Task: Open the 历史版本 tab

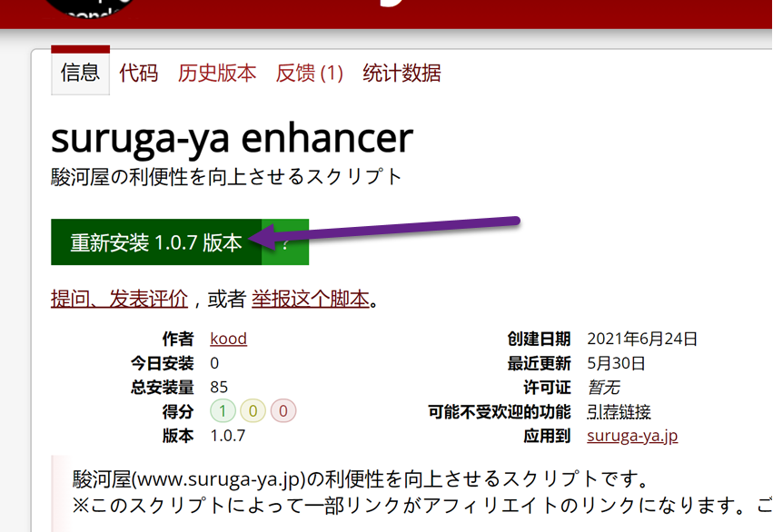Action: 217,72
